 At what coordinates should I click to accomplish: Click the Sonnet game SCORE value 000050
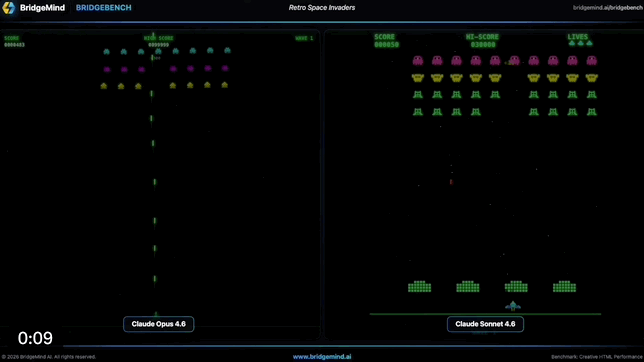[x=386, y=44]
